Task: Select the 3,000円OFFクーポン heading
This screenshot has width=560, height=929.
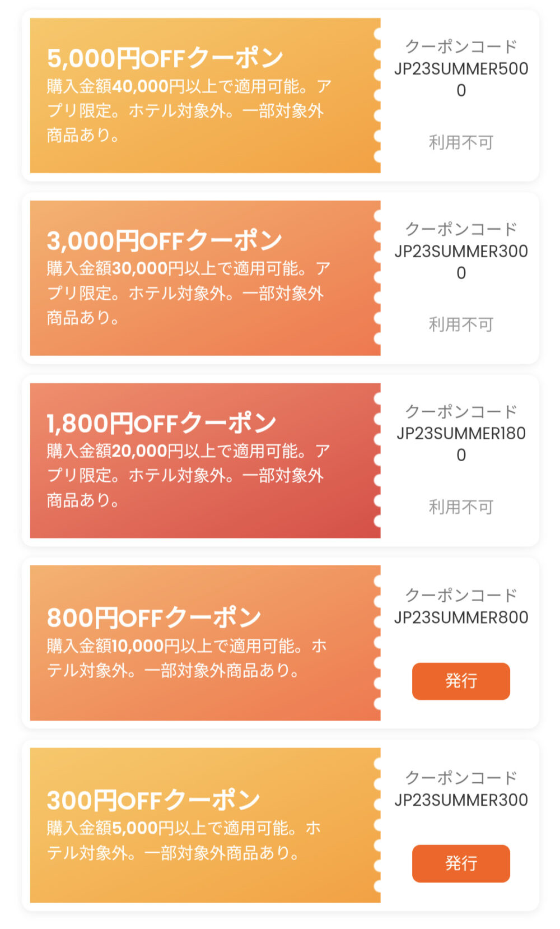Action: click(164, 241)
